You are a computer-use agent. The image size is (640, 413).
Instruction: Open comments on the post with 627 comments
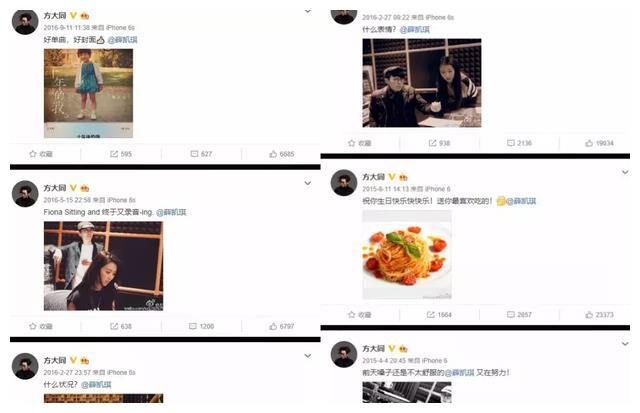point(201,154)
